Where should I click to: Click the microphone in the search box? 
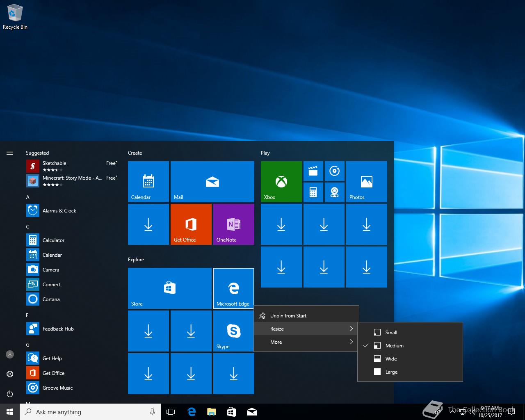[152, 412]
